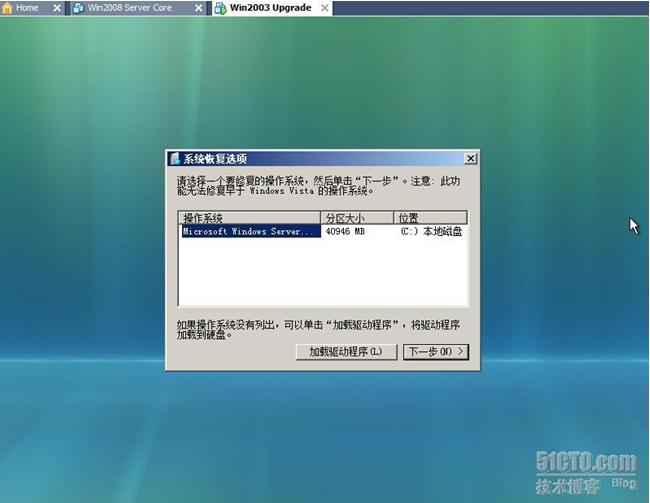650x503 pixels.
Task: Select the Win2003 Upgrade tab
Action: (x=270, y=8)
